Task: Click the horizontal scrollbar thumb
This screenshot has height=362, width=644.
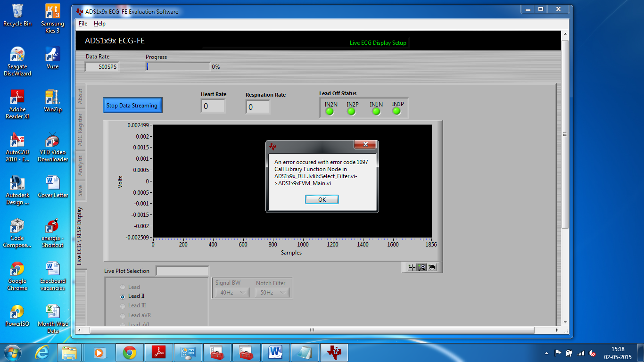Action: [312, 330]
